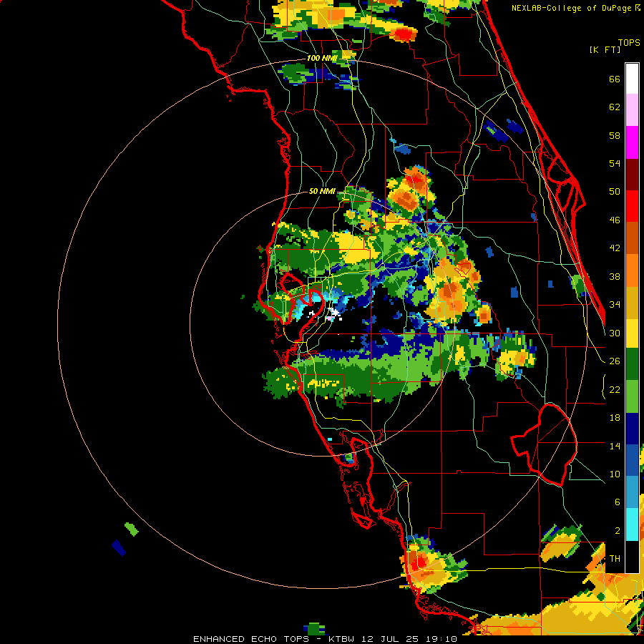644x644 pixels.
Task: Click the 30 value on the legend
Action: pos(615,333)
